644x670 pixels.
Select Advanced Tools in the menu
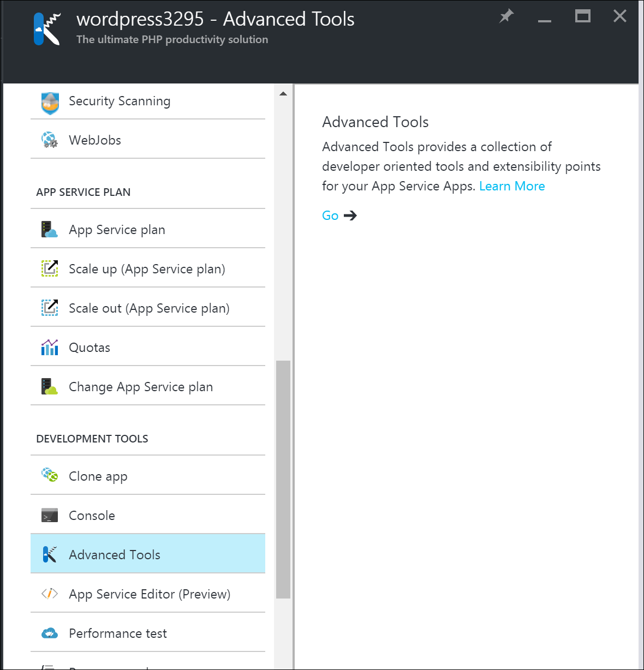pos(115,555)
